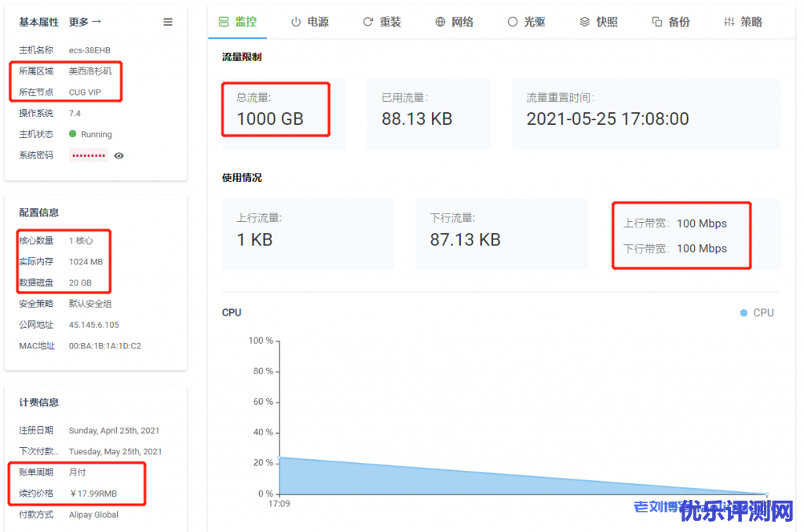Click the public IP address 45.145.6.105

point(94,325)
